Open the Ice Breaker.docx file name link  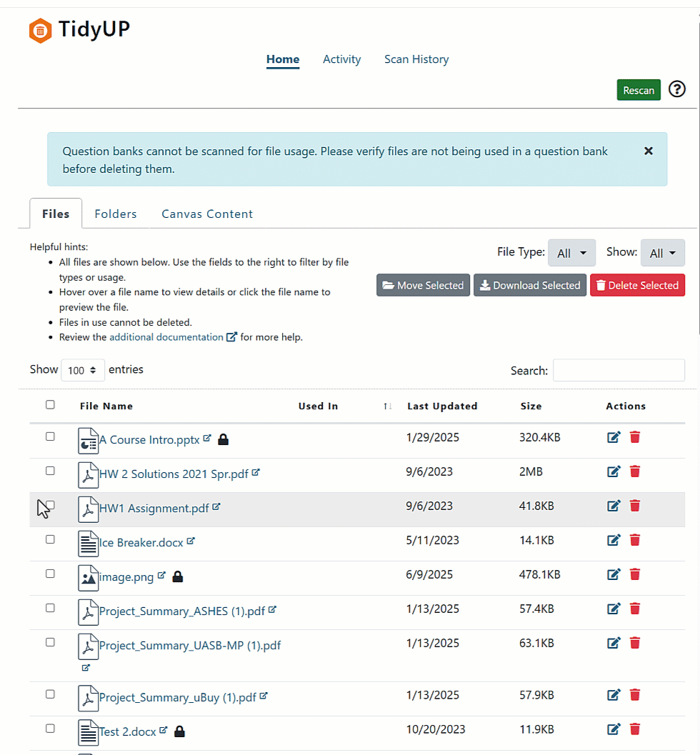141,543
